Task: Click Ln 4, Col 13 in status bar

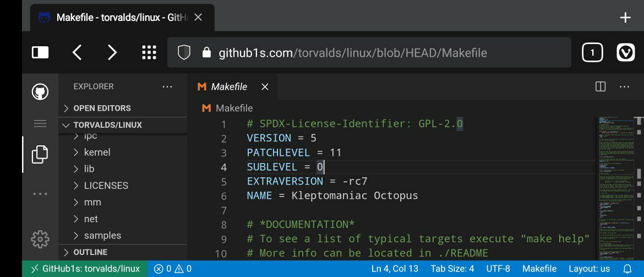Action: (395, 269)
